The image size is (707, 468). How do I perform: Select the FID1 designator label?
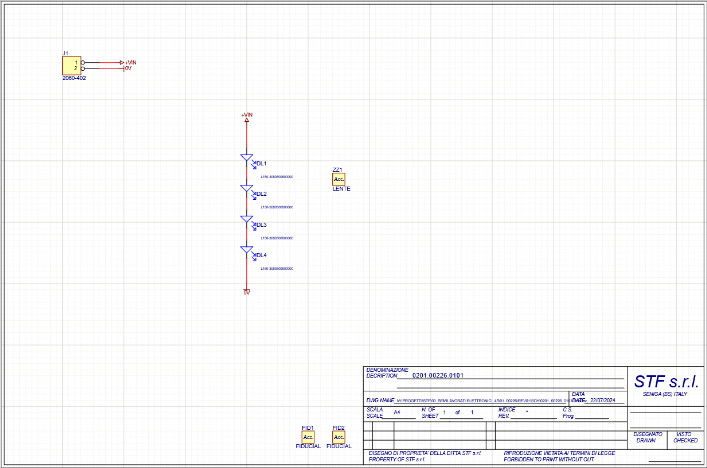pos(308,428)
